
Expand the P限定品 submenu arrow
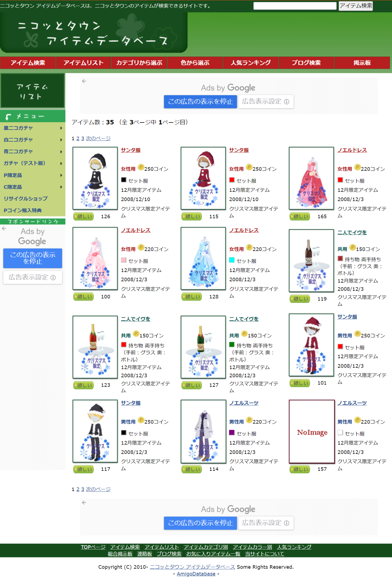pyautogui.click(x=61, y=175)
